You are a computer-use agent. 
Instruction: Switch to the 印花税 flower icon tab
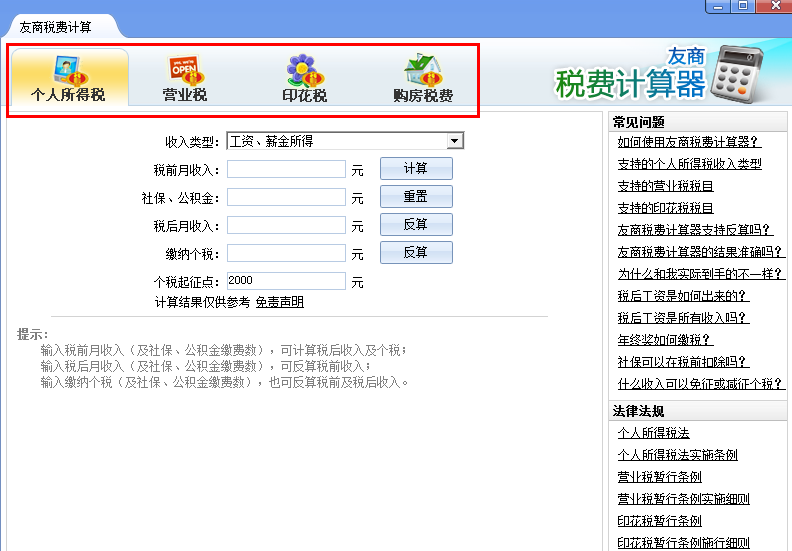[x=304, y=77]
